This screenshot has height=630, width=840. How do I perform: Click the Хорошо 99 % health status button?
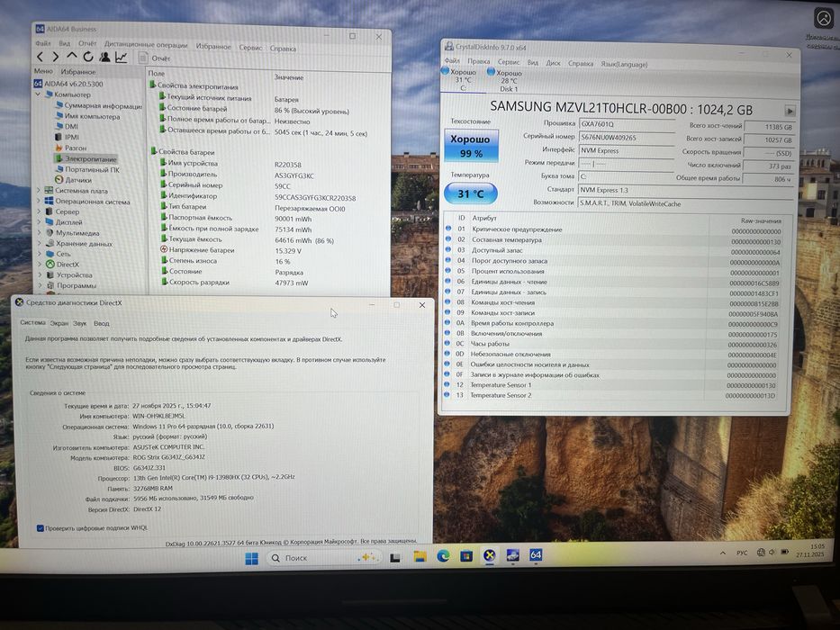tap(471, 146)
